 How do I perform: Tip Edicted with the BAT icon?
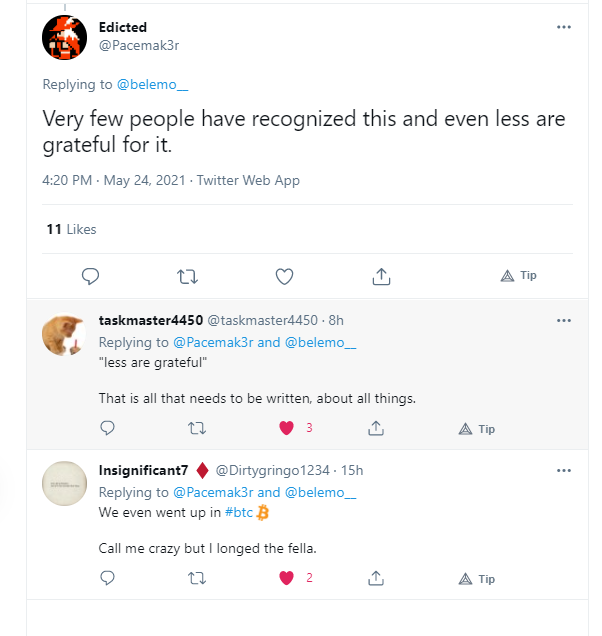coord(518,276)
